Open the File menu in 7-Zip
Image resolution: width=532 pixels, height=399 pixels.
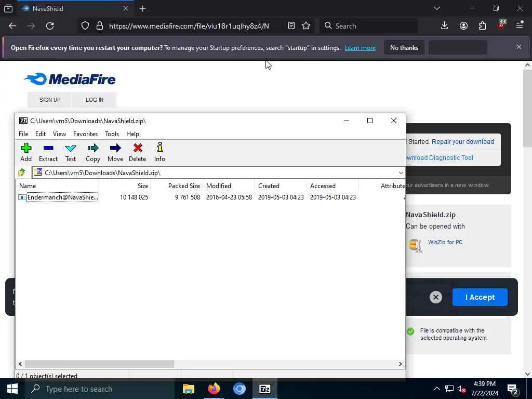pyautogui.click(x=23, y=134)
